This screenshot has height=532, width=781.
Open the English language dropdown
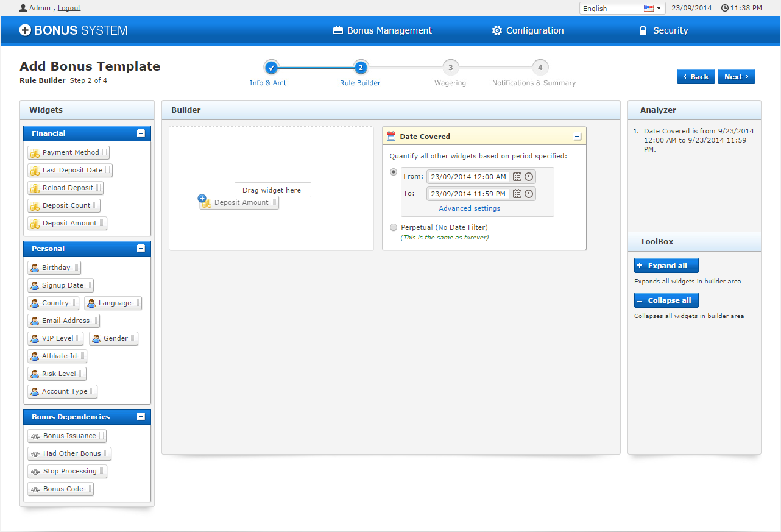(x=622, y=9)
